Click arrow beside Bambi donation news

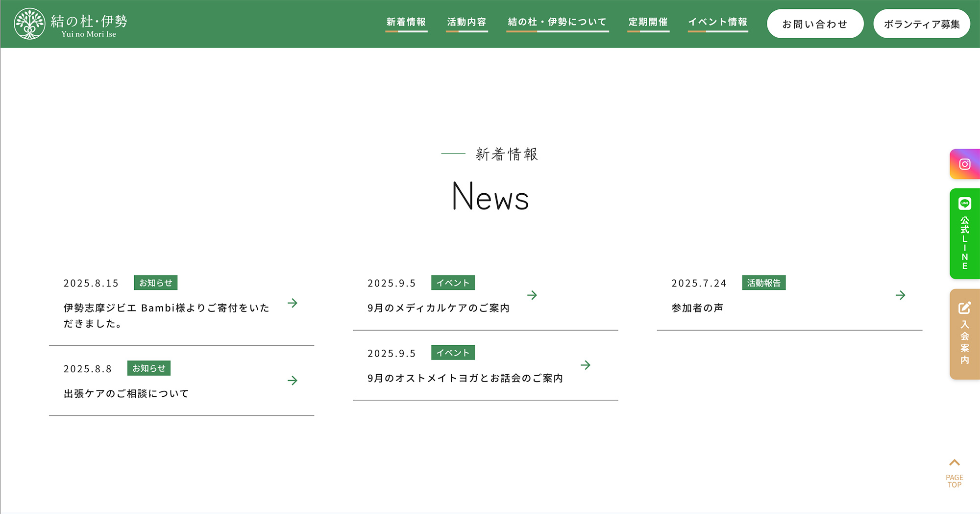pyautogui.click(x=293, y=303)
